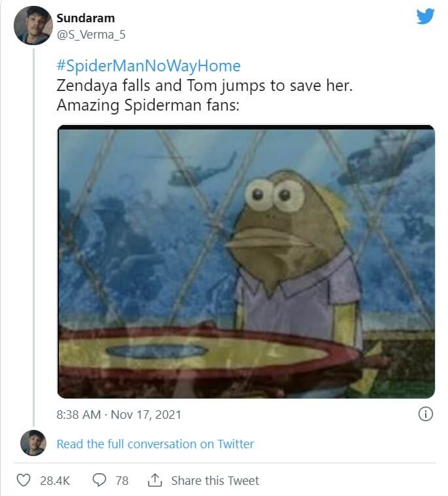Open the Sundaram display name
This screenshot has width=448, height=496.
(86, 18)
